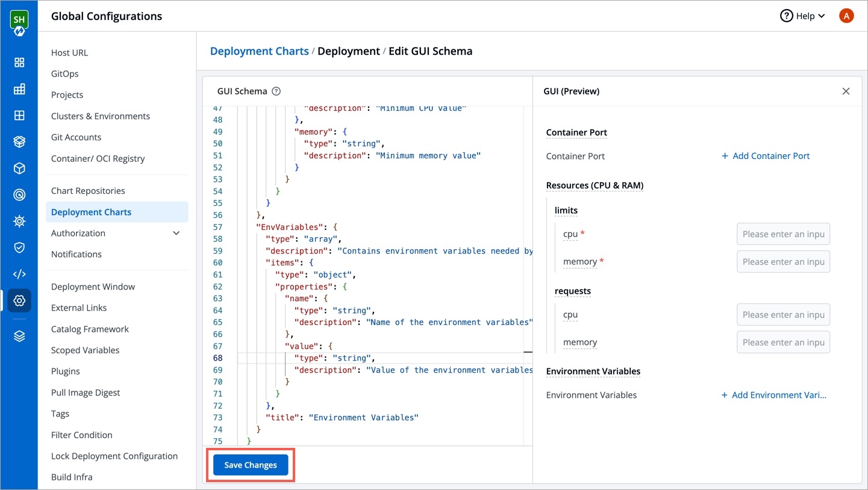Open Scoped Variables from sidebar
The image size is (868, 490).
click(x=85, y=350)
